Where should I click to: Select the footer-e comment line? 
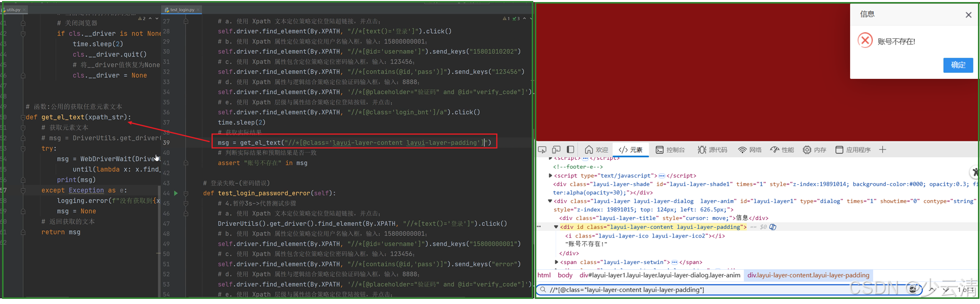[578, 166]
